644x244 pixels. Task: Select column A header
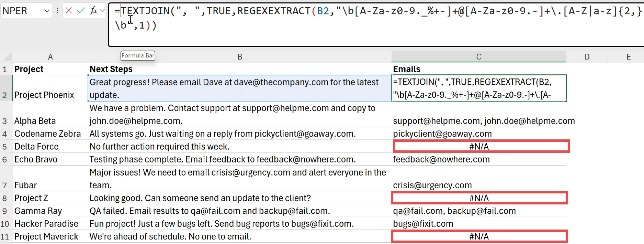click(50, 57)
